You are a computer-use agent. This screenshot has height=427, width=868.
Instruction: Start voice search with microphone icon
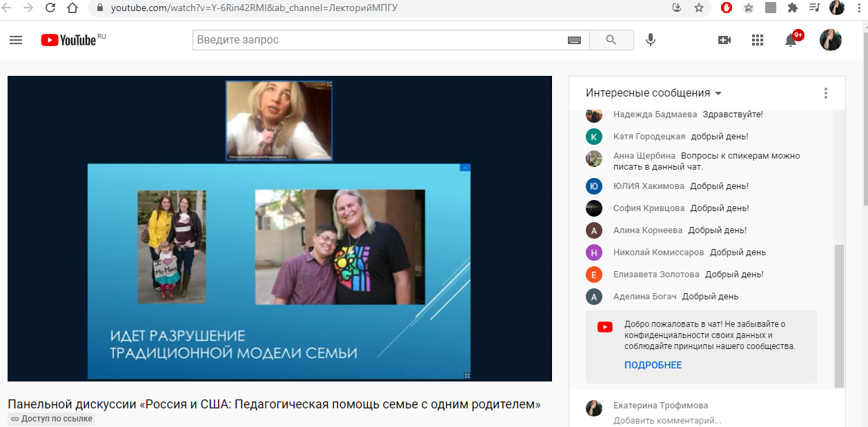[650, 40]
